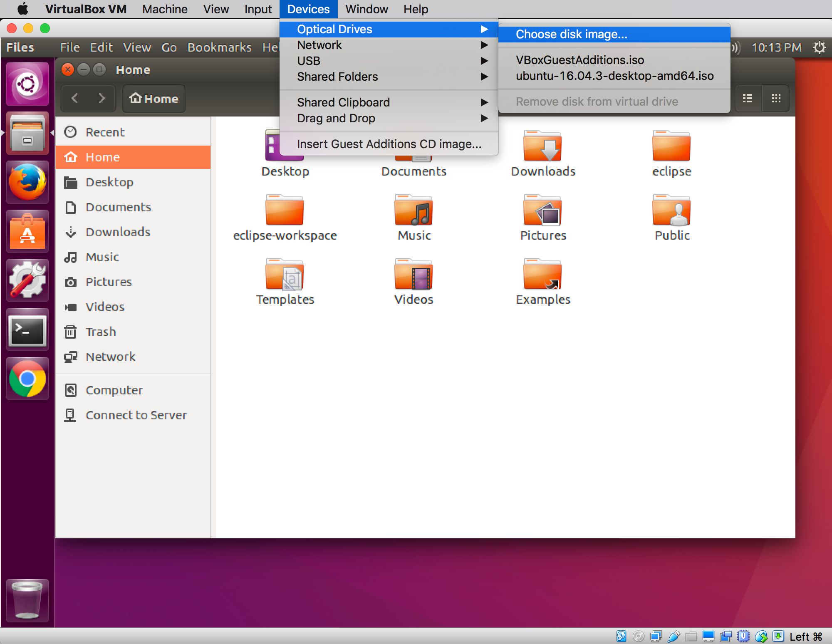Open the Input menu
The image size is (832, 644).
coord(258,9)
